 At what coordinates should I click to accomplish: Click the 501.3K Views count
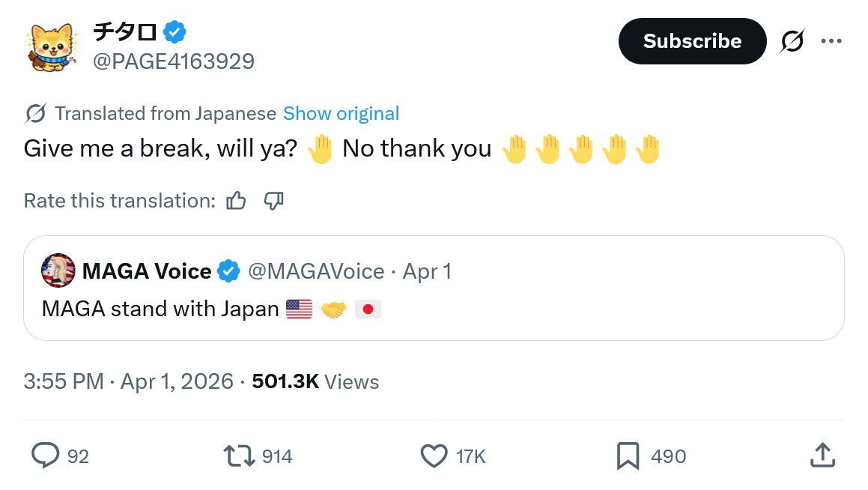coord(315,381)
